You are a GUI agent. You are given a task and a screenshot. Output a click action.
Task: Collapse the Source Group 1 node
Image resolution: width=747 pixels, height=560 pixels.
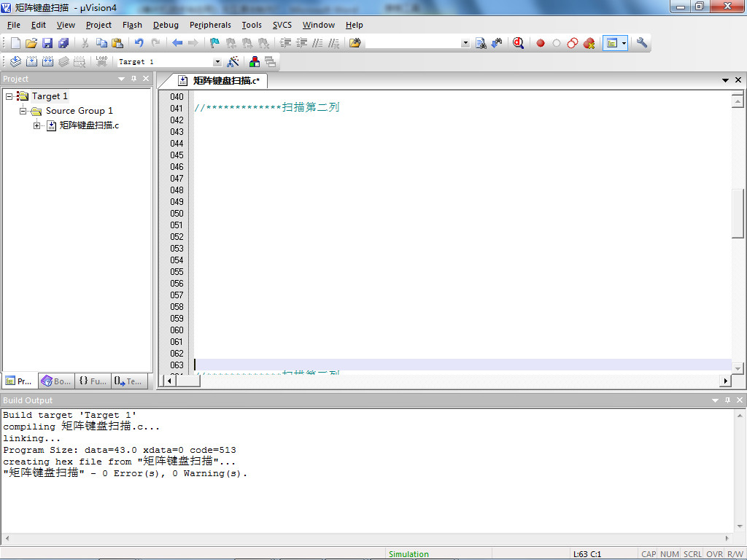point(23,111)
